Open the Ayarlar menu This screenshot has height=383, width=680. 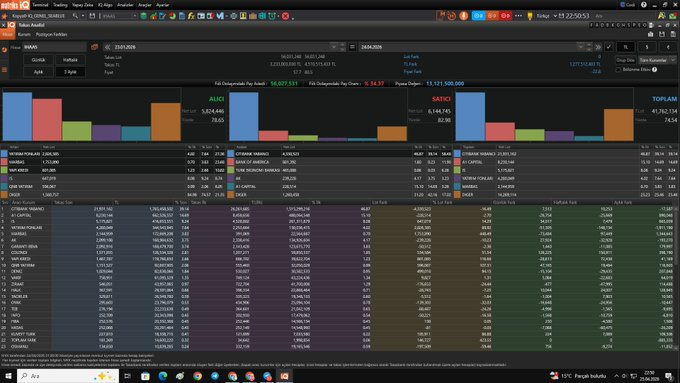tap(163, 5)
